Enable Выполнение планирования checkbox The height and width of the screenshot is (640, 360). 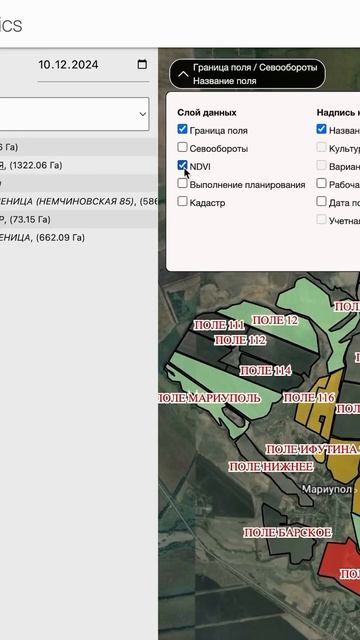(182, 183)
